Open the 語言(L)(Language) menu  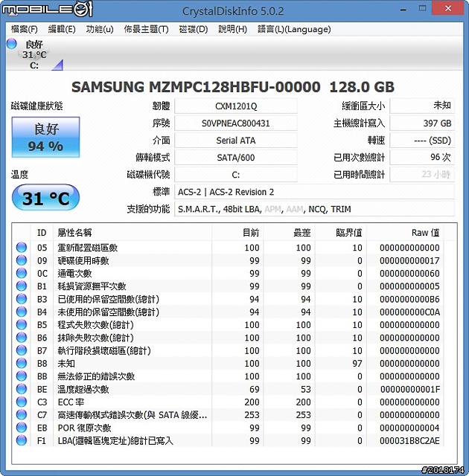(x=294, y=29)
